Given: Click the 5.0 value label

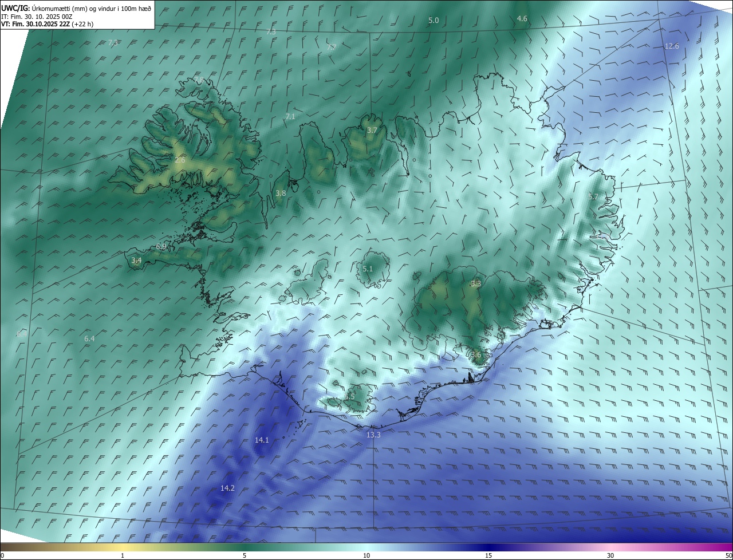Looking at the screenshot, I should [x=434, y=20].
